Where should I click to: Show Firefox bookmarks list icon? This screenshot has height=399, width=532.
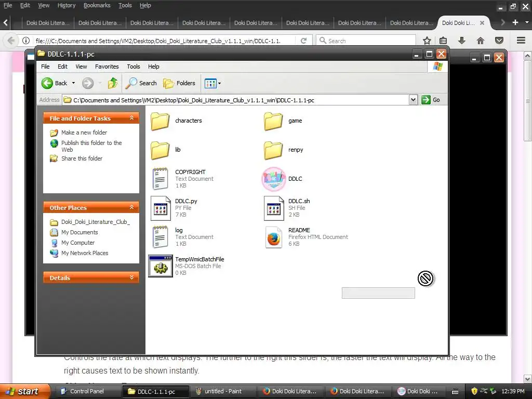pos(443,41)
